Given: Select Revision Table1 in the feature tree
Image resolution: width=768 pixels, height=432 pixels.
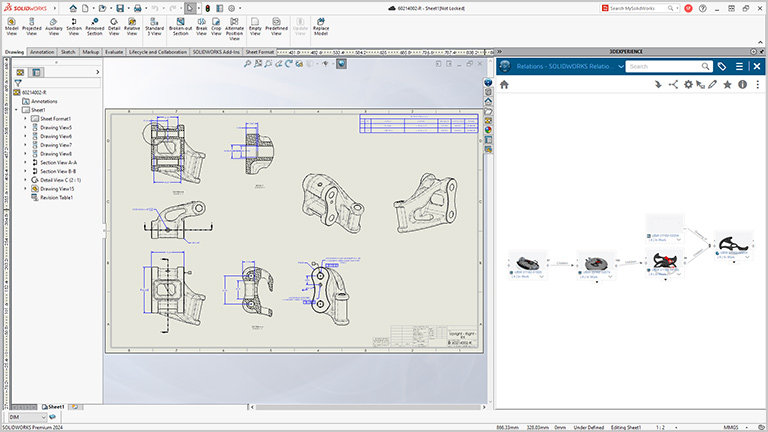Looking at the screenshot, I should tap(56, 197).
